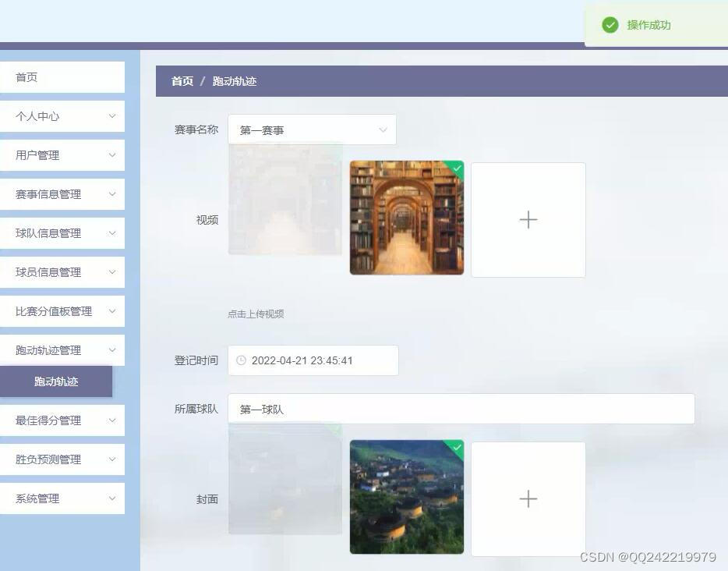Click the chevron next to 球员信息管理
Screen dimensions: 728x571
click(x=112, y=272)
